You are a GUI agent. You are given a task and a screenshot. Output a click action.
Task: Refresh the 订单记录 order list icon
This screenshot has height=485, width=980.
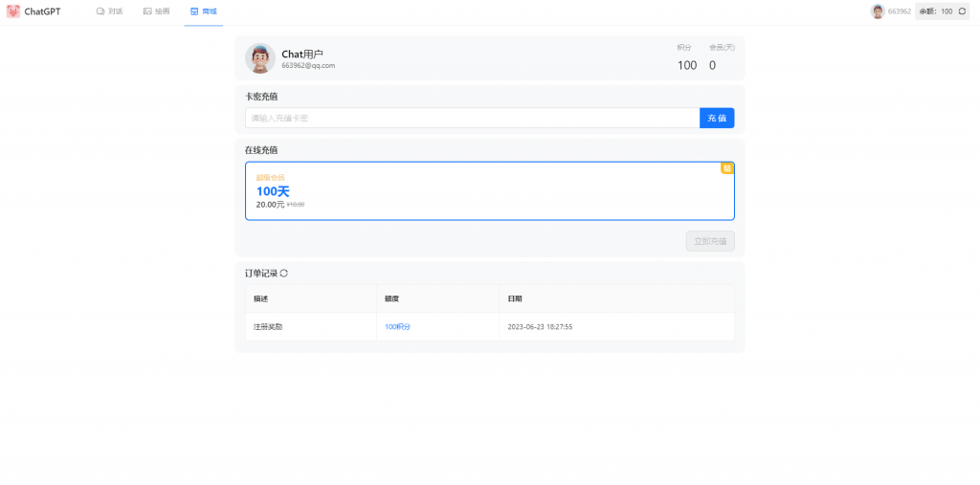pyautogui.click(x=283, y=274)
